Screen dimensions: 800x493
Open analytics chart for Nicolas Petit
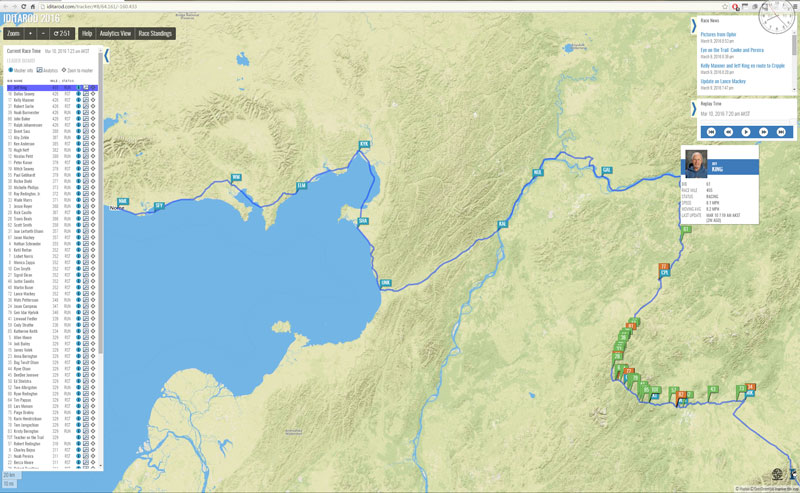(x=86, y=156)
